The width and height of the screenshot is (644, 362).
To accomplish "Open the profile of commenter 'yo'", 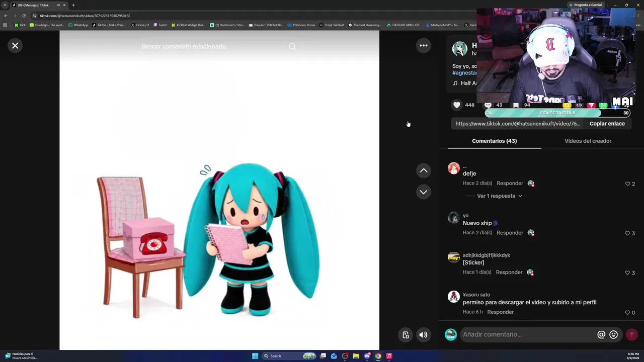I will tap(465, 216).
